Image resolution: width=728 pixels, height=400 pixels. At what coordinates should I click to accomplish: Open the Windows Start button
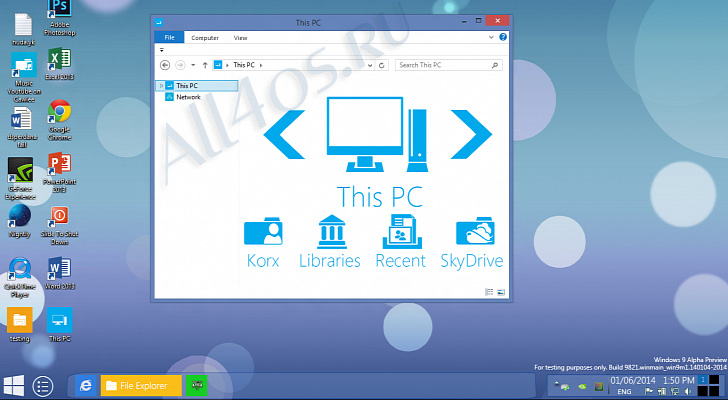[13, 386]
